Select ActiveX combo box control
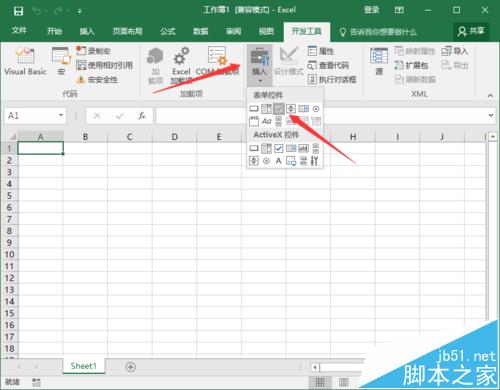 click(x=266, y=148)
